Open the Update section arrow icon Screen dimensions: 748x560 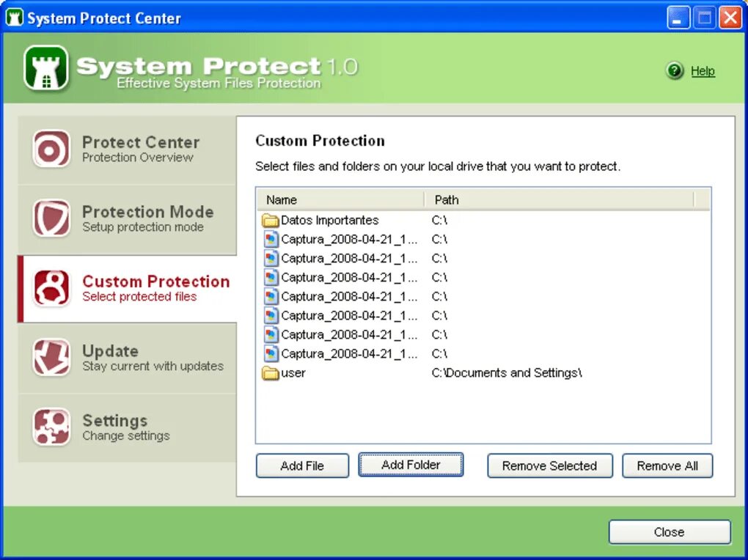point(51,358)
